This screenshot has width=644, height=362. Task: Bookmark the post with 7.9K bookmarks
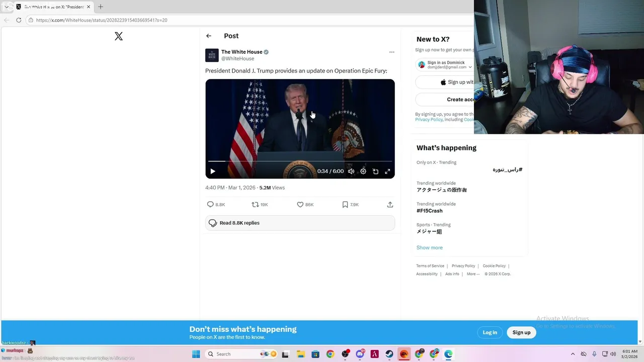click(345, 205)
